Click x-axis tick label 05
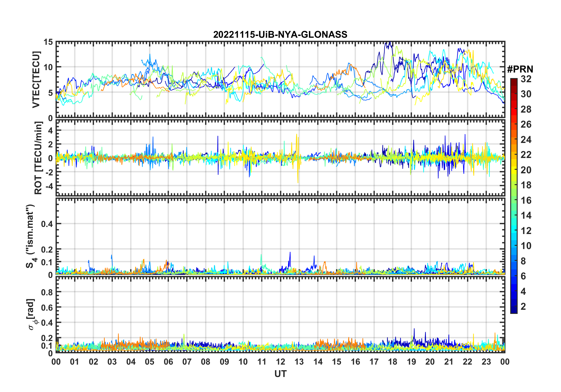Screen dimensions: 561x392 pos(150,362)
